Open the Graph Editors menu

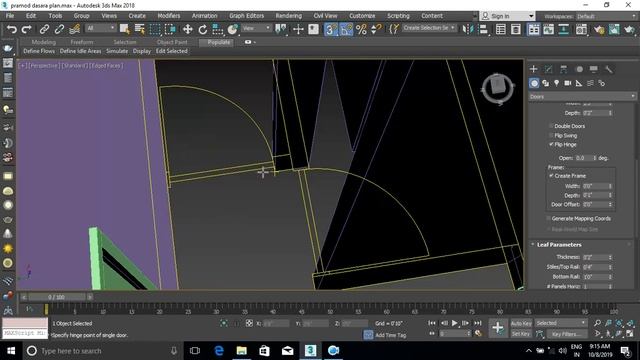(247, 16)
